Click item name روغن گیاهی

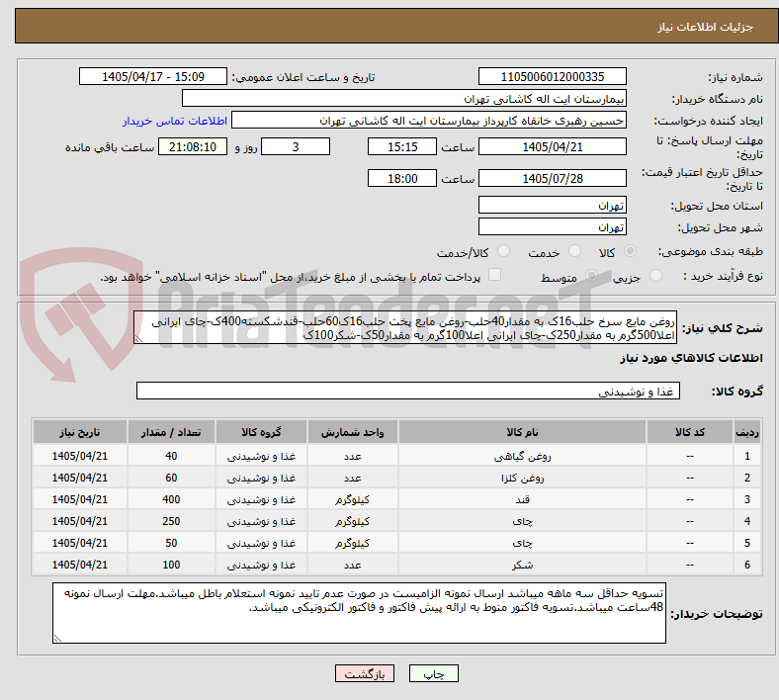(x=522, y=456)
